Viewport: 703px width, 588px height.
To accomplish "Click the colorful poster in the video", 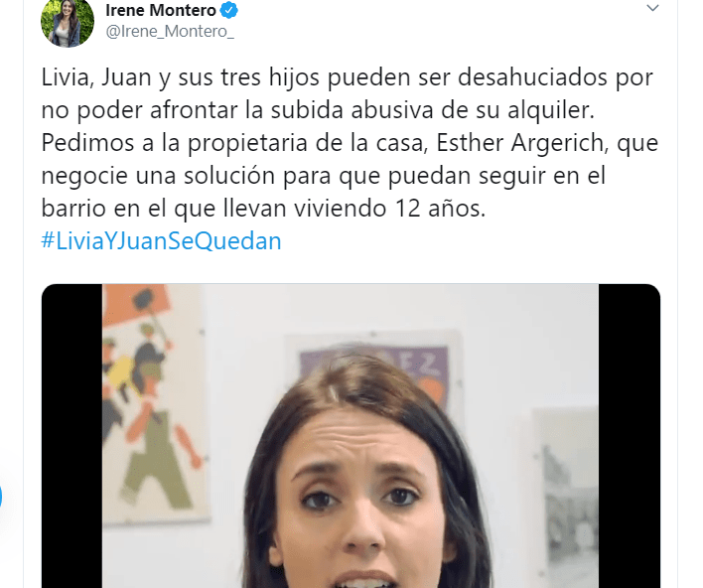I will tap(154, 403).
